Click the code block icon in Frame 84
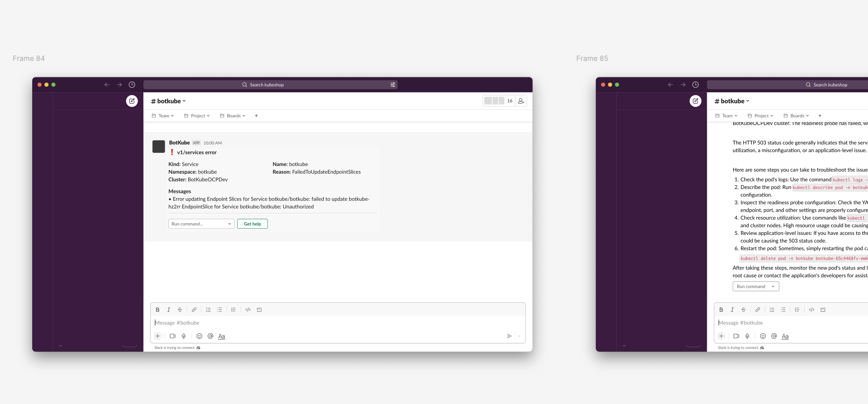 tap(259, 310)
